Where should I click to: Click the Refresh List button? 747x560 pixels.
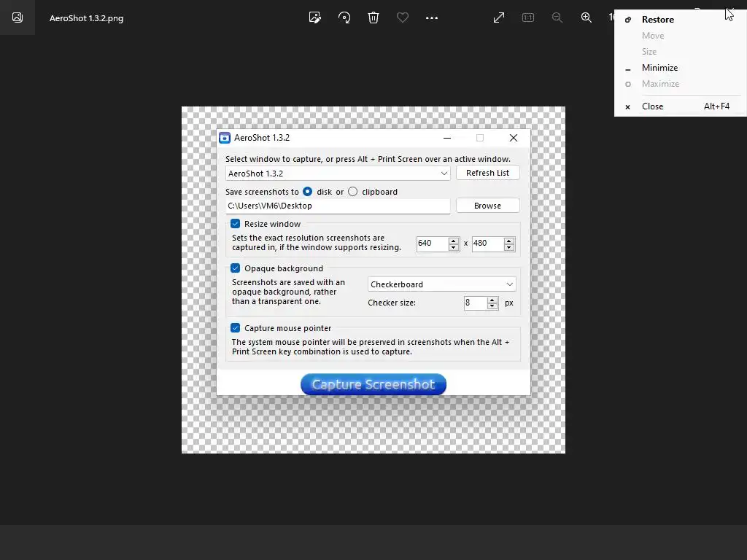pyautogui.click(x=487, y=173)
